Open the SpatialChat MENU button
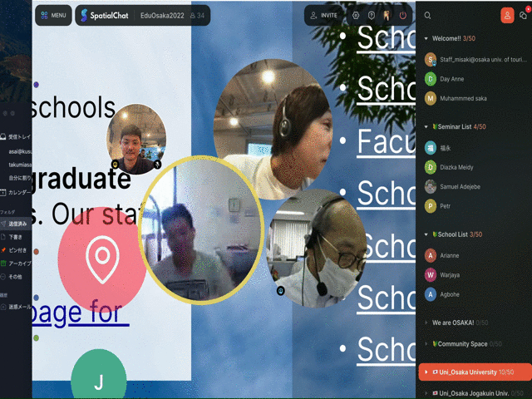Image resolution: width=532 pixels, height=399 pixels. coord(53,15)
